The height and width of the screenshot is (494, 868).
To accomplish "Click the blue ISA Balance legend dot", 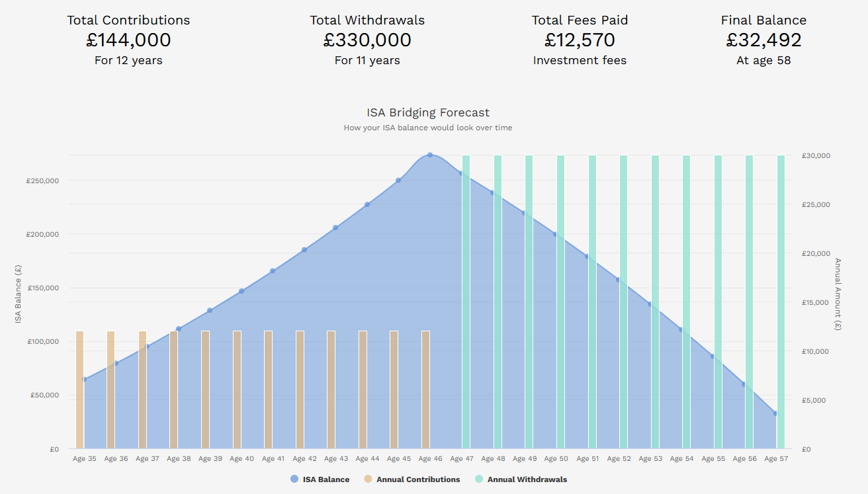I will tap(294, 479).
